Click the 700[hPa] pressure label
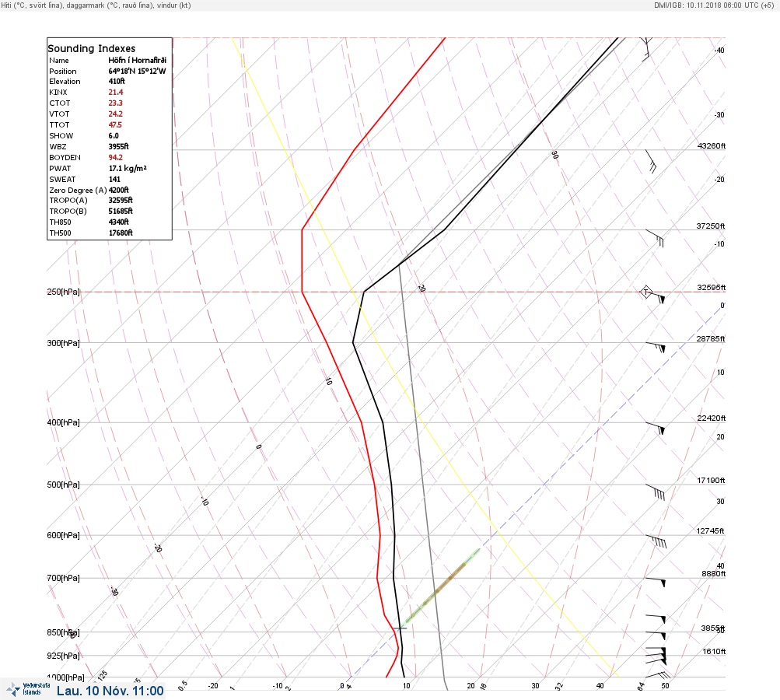The height and width of the screenshot is (700, 780). (x=63, y=578)
